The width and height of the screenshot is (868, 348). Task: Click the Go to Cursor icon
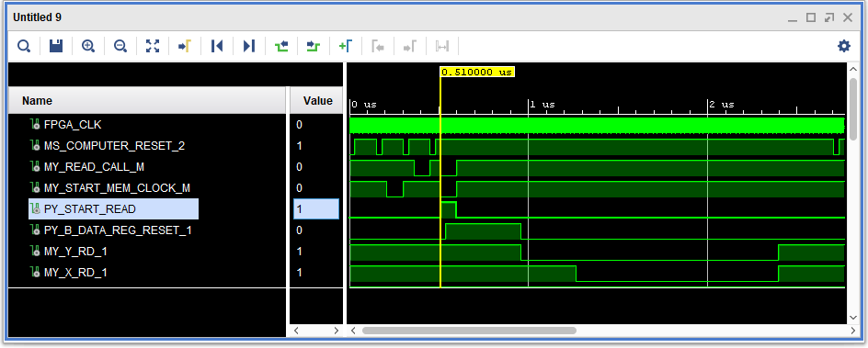(184, 46)
